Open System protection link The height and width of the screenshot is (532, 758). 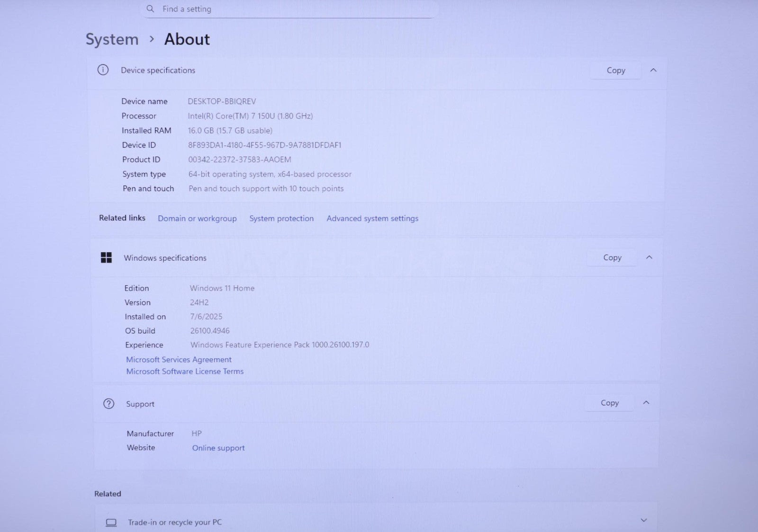pyautogui.click(x=281, y=218)
